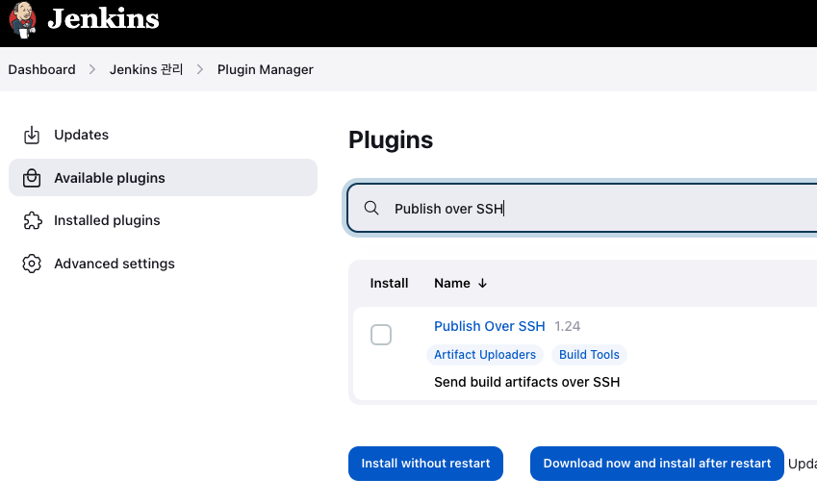Viewport: 817px width, 504px height.
Task: Click Install without restart button
Action: pos(425,464)
